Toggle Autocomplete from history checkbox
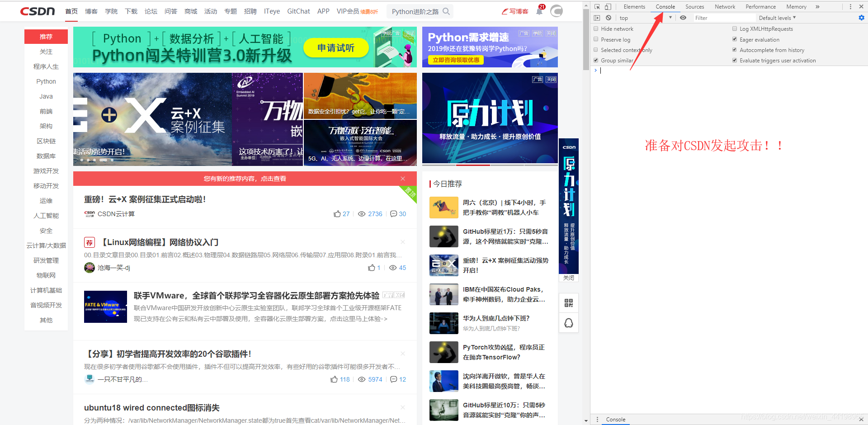Image resolution: width=868 pixels, height=425 pixels. (735, 50)
